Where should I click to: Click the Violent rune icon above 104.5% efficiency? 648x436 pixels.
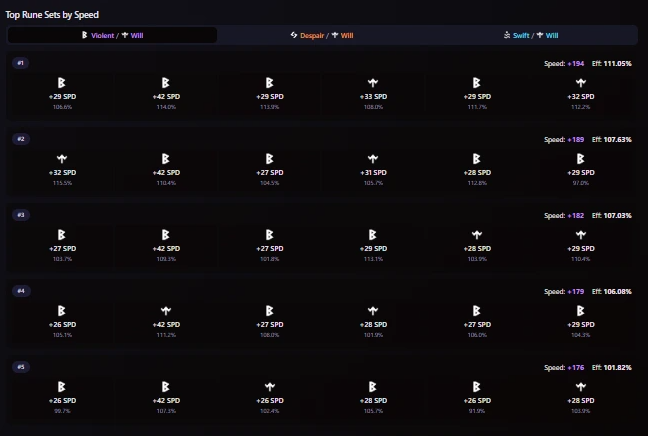[269, 159]
